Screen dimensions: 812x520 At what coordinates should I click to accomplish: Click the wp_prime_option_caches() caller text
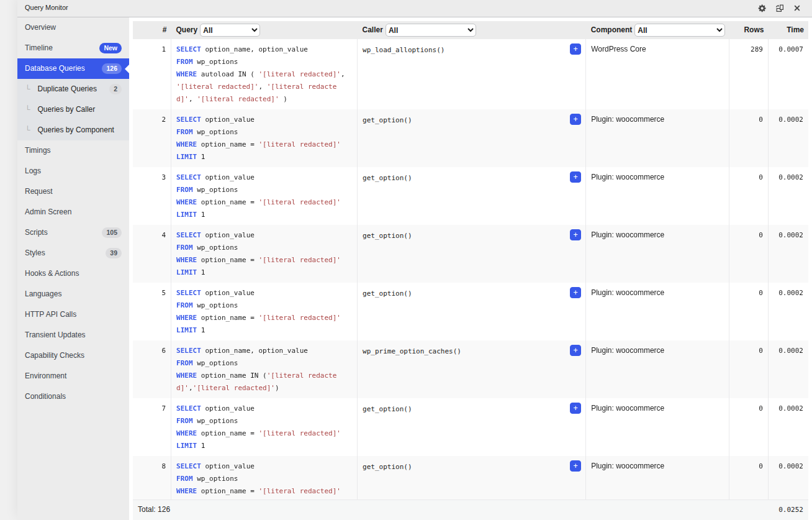412,351
